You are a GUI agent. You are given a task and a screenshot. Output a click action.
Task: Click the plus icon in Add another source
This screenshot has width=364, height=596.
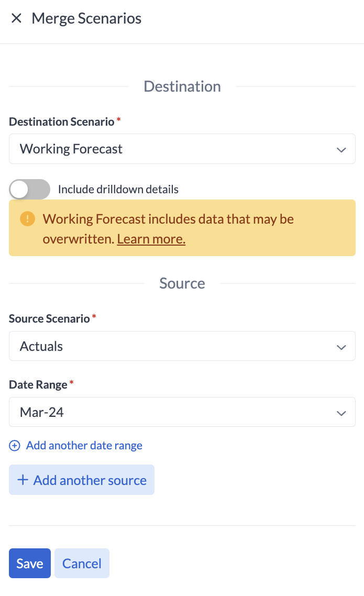[23, 480]
